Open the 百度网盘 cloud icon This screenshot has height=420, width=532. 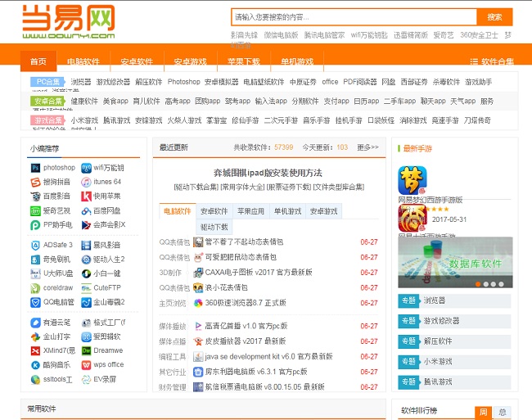pyautogui.click(x=86, y=211)
